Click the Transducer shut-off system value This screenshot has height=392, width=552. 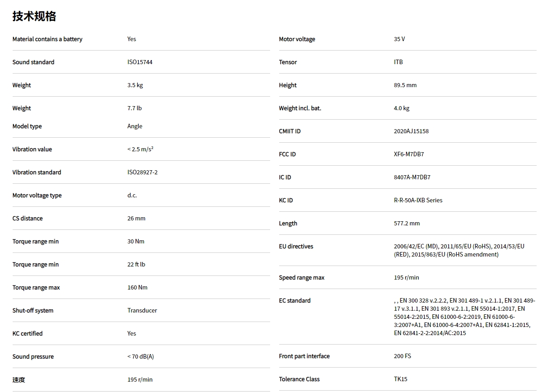coord(142,311)
